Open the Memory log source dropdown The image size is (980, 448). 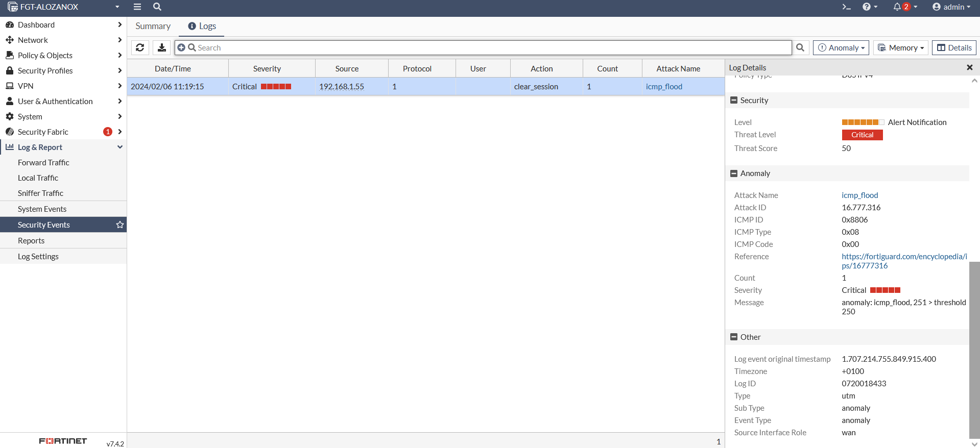click(x=901, y=47)
